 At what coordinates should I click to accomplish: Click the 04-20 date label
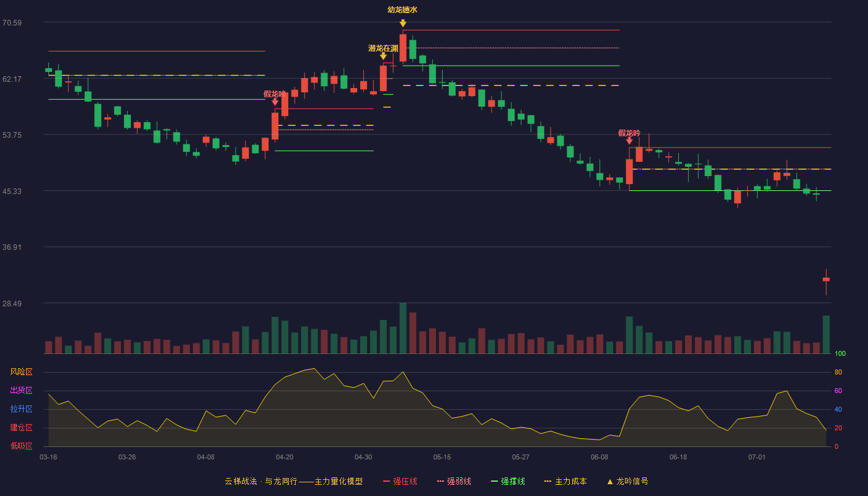[x=285, y=457]
